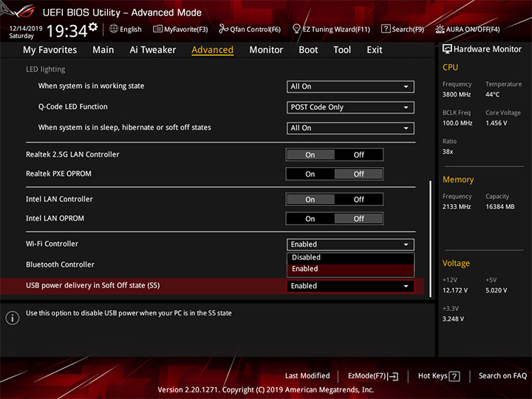The width and height of the screenshot is (532, 399).
Task: Click the EzMode exit arrow icon
Action: [x=394, y=376]
